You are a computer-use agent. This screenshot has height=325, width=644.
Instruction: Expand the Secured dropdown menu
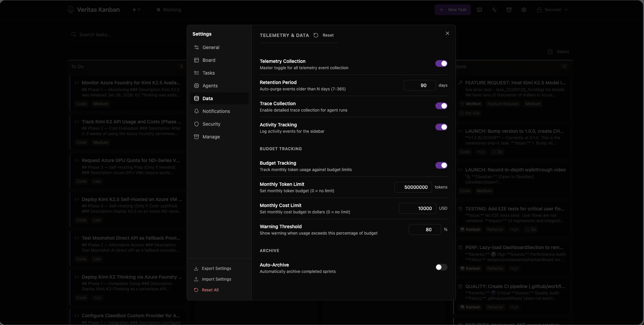(x=552, y=10)
